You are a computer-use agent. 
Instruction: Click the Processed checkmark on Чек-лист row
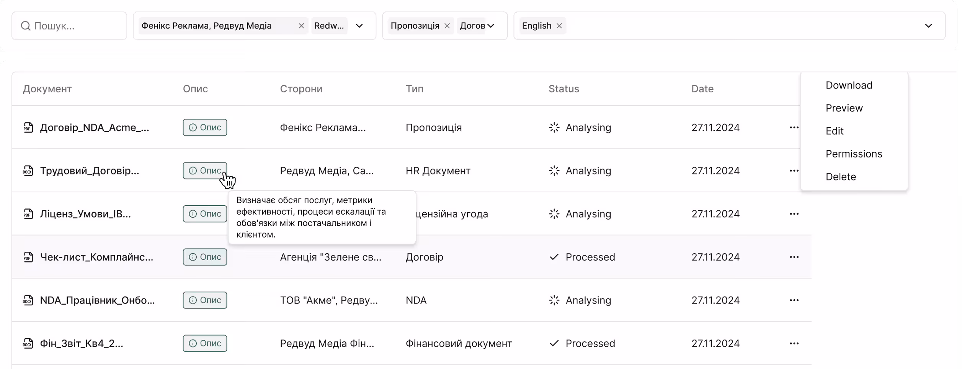(554, 257)
